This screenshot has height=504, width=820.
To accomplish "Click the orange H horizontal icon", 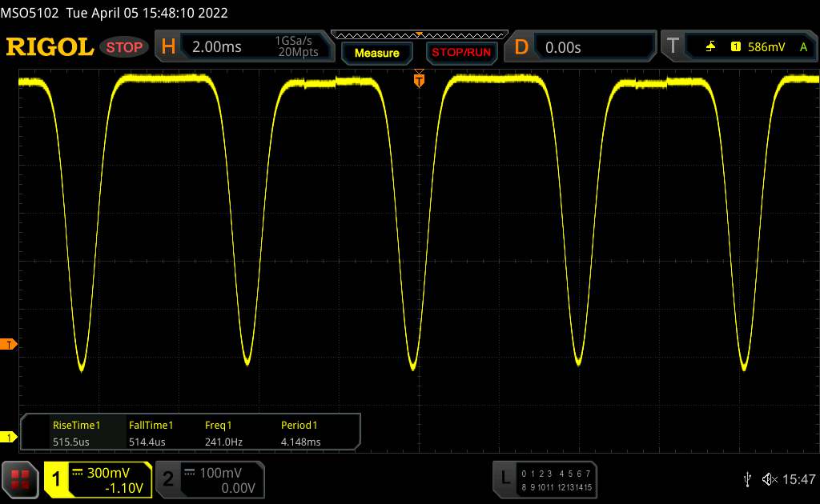I will click(168, 47).
